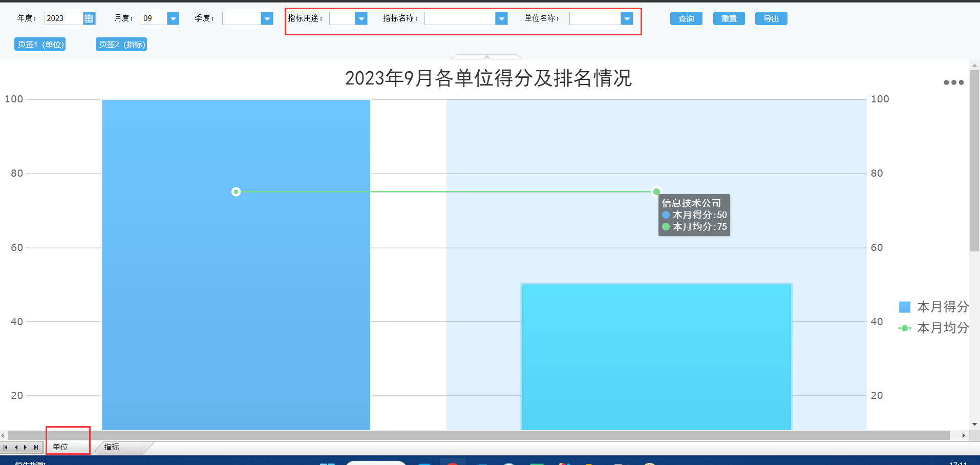Click the white line point on the blue bar
The height and width of the screenshot is (465, 980).
[236, 192]
